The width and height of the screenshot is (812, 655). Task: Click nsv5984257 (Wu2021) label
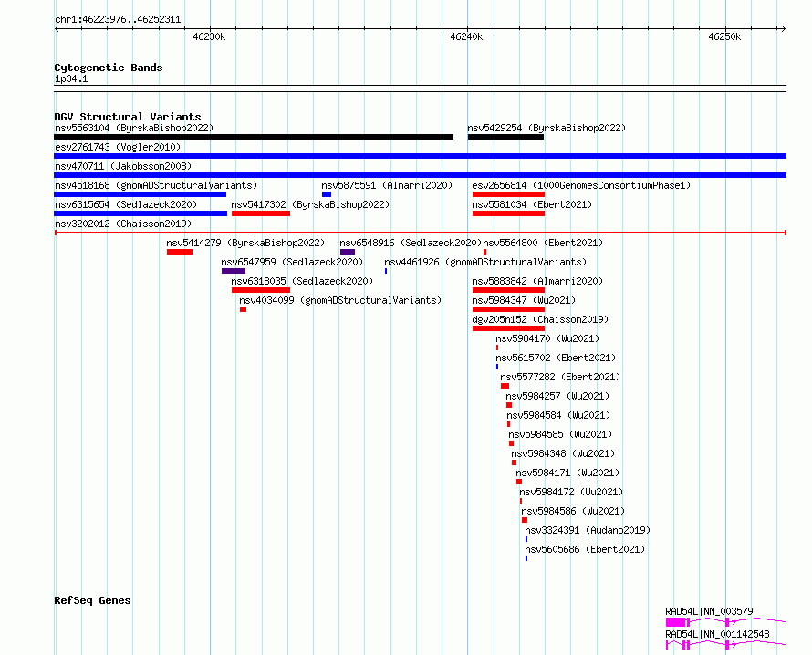tap(557, 396)
